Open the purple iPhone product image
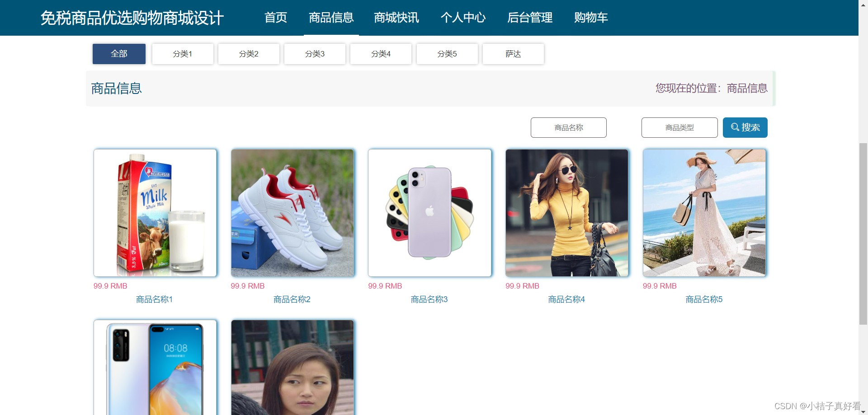 (x=430, y=213)
